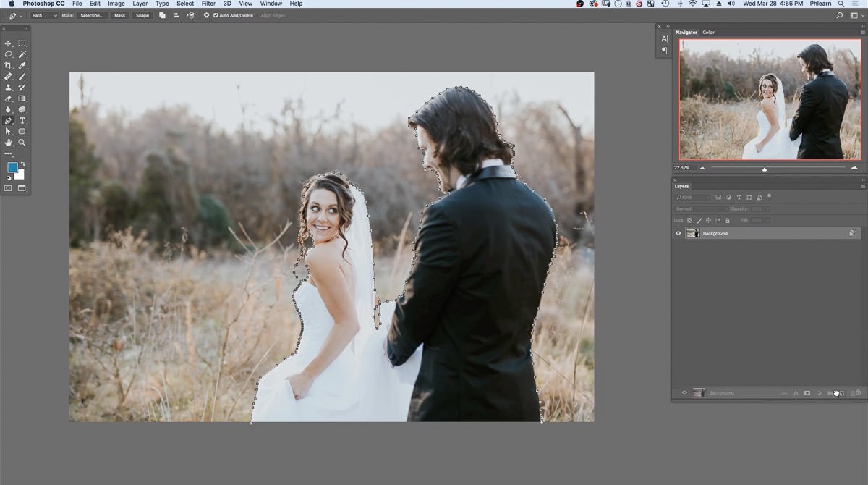Select the Pen tool in toolbox
This screenshot has height=485, width=868.
pos(9,121)
